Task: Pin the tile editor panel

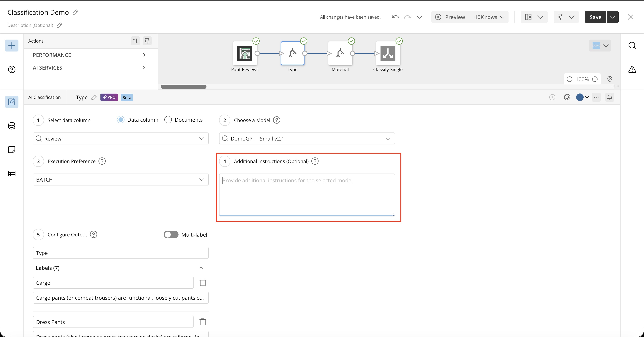Action: click(x=610, y=97)
